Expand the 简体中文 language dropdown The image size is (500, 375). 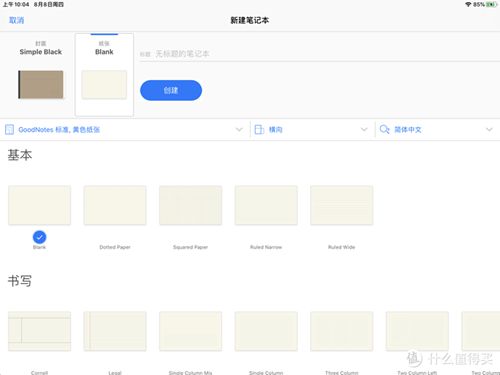(x=489, y=129)
